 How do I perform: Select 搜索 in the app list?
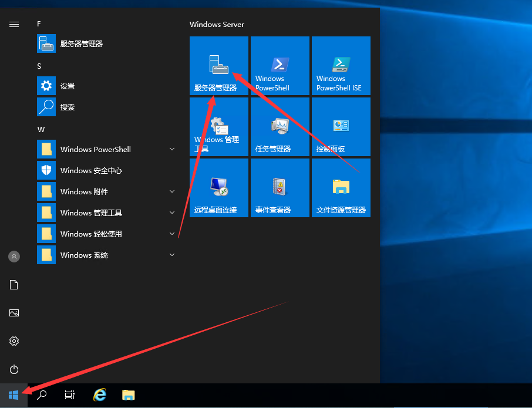pyautogui.click(x=68, y=107)
